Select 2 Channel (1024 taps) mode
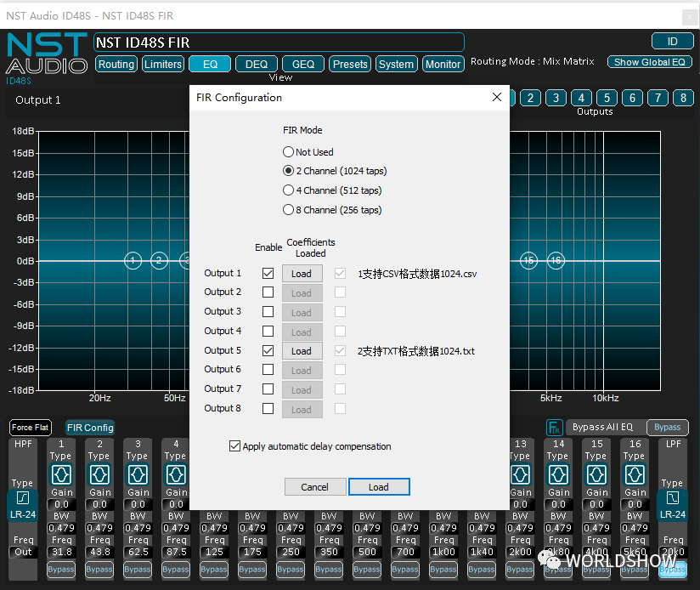 (335, 171)
